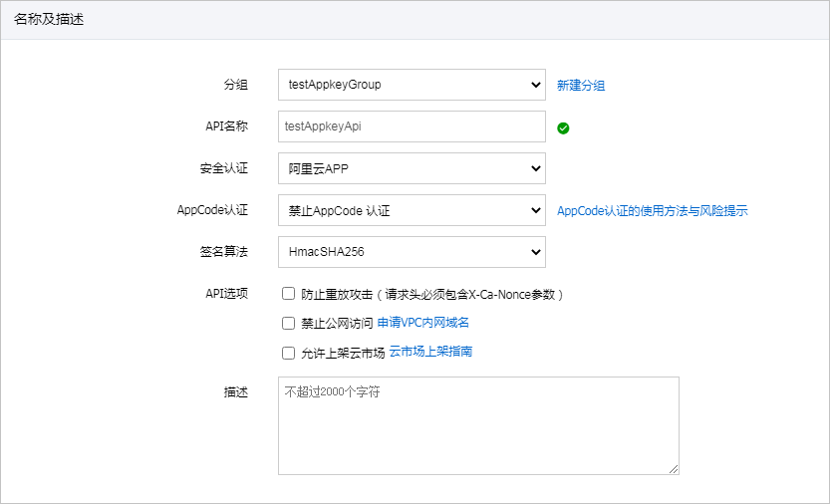Enable the 防止重放攻击 checkbox
Image resolution: width=830 pixels, height=504 pixels.
click(x=289, y=294)
